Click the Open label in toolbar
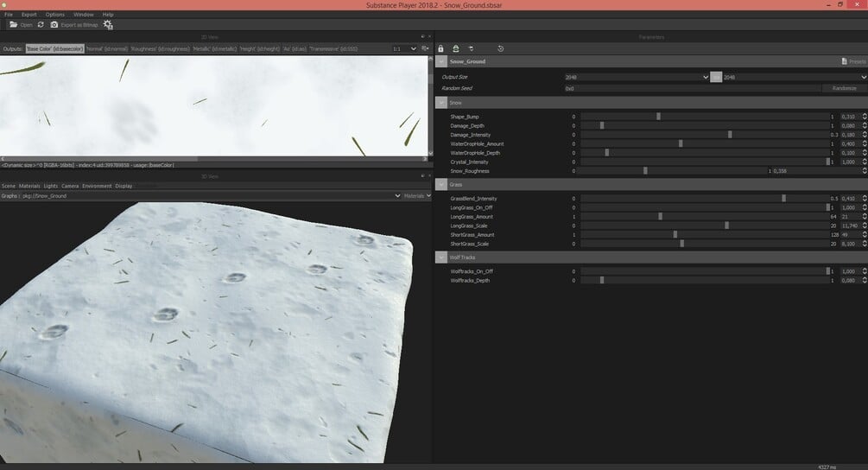The width and height of the screenshot is (868, 470). [x=26, y=25]
